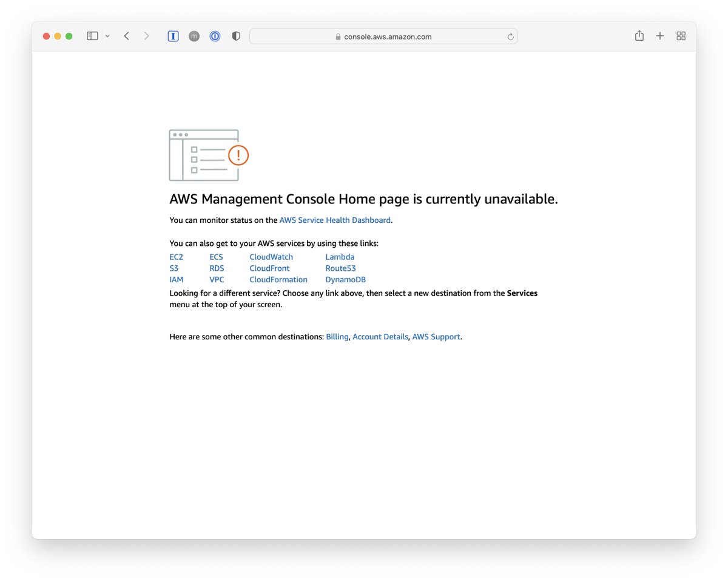728x581 pixels.
Task: Minimize the window with yellow button
Action: pyautogui.click(x=58, y=36)
